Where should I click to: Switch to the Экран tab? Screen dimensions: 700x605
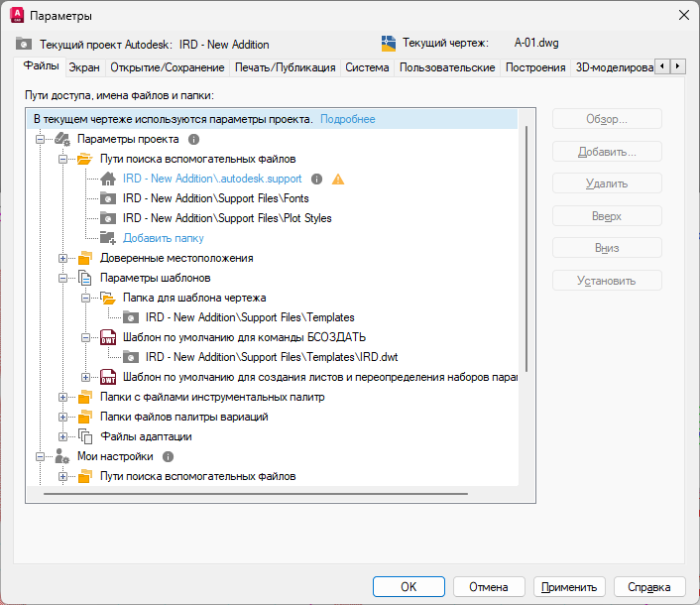pos(84,67)
